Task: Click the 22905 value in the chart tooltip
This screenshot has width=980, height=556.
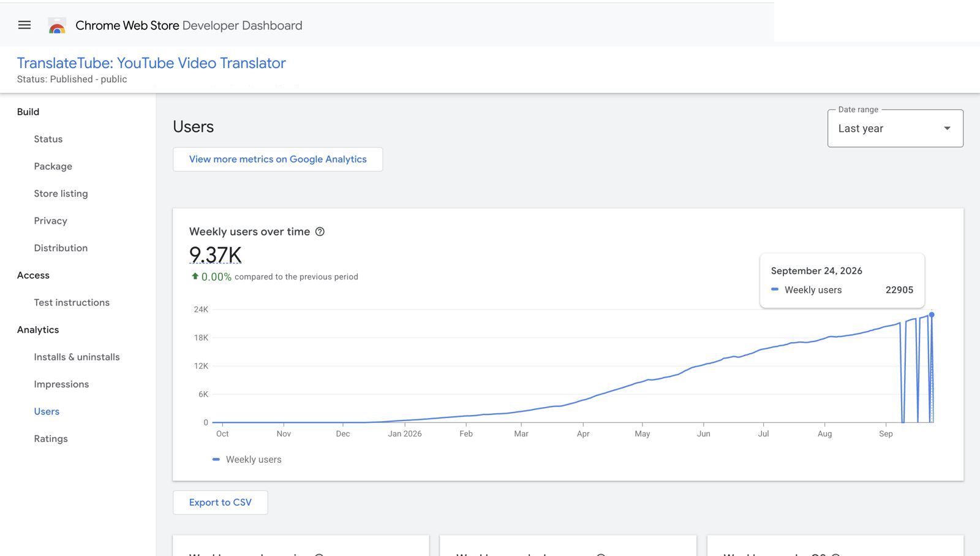Action: (899, 290)
